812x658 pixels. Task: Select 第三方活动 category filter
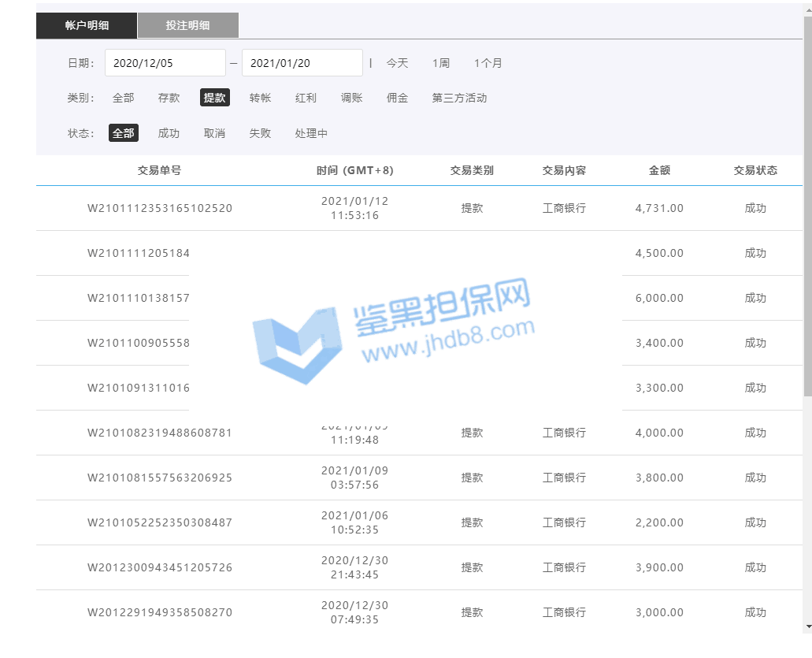(x=459, y=98)
